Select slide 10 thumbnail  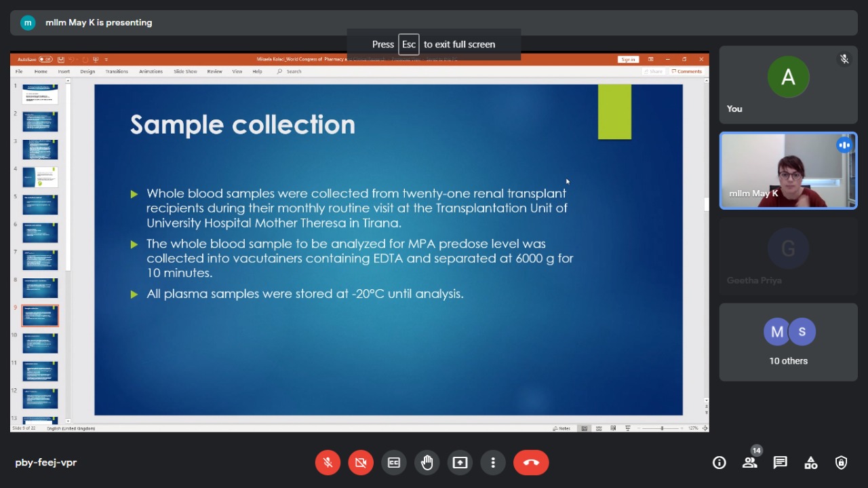(x=40, y=343)
